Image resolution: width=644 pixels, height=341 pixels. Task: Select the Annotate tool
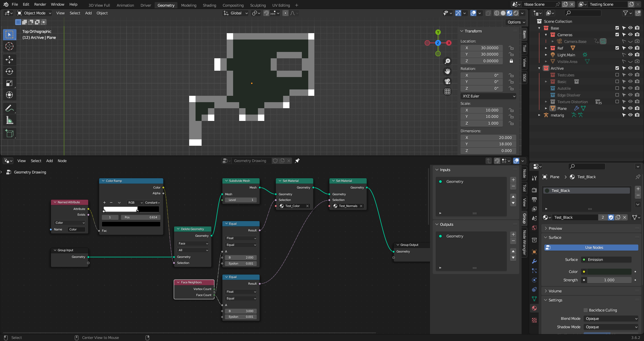[x=9, y=108]
